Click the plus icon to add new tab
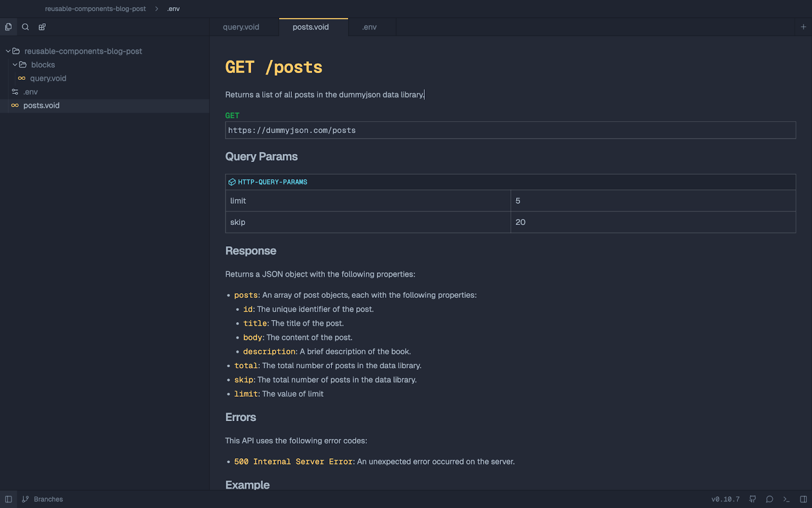The image size is (812, 508). click(x=803, y=27)
